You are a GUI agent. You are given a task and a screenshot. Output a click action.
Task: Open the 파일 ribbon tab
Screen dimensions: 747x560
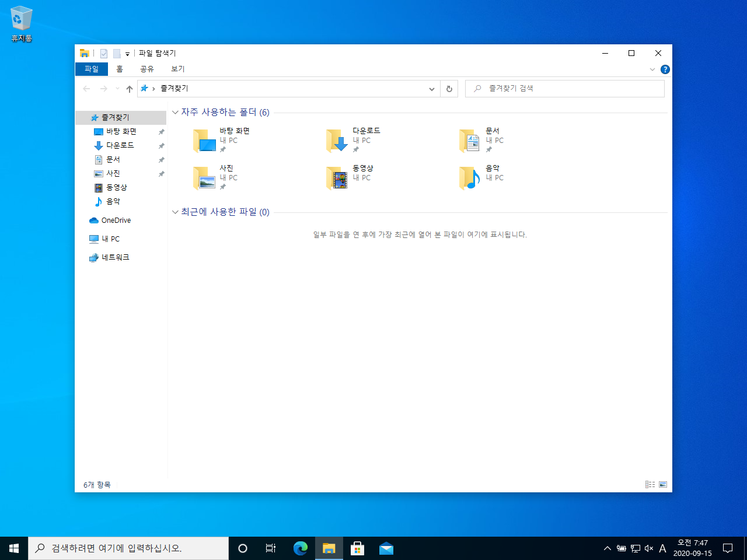[x=92, y=69]
